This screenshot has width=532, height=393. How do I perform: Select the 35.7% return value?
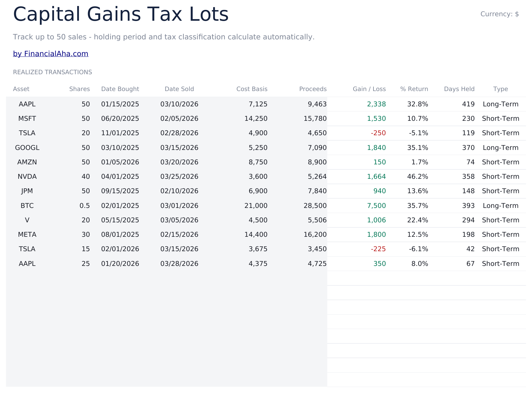(x=418, y=206)
